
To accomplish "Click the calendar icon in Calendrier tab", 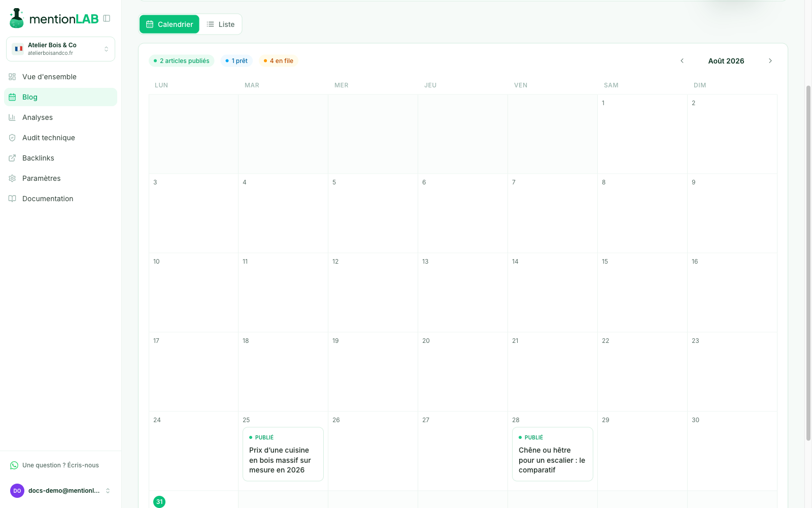I will 150,24.
